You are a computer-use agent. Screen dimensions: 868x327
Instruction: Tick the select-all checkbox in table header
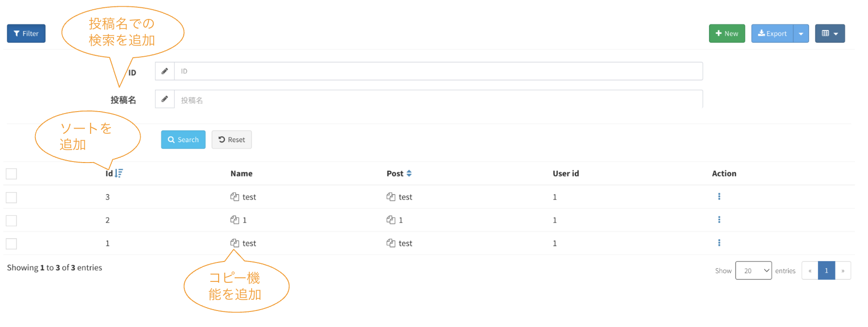tap(12, 174)
